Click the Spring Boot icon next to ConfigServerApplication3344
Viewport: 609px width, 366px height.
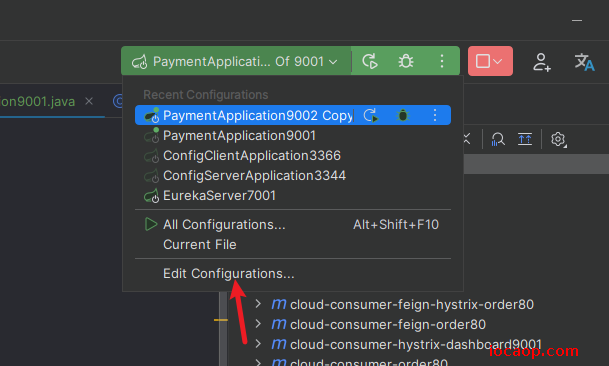(151, 176)
